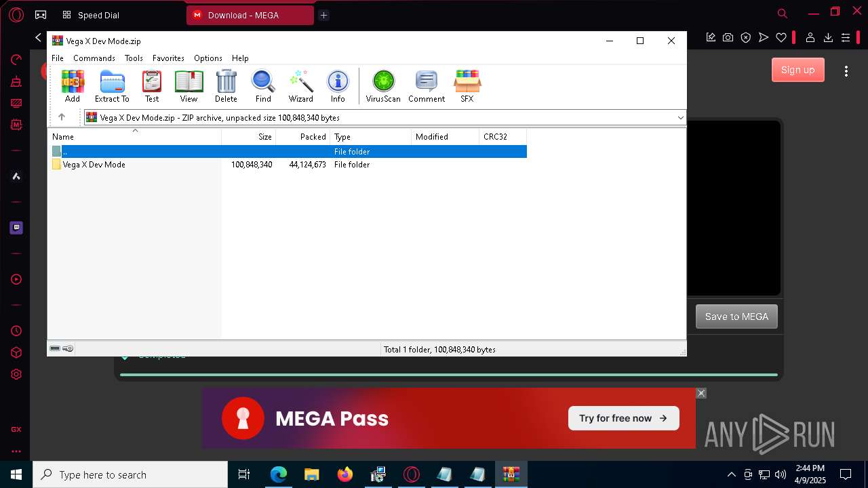Open the player icon in Opera sidebar
The height and width of the screenshot is (488, 868).
coord(16,279)
